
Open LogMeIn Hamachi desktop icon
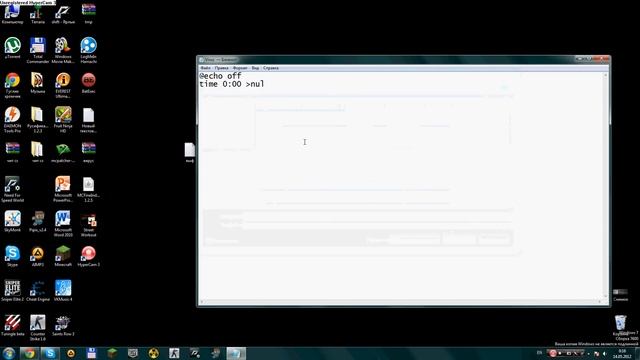point(89,50)
